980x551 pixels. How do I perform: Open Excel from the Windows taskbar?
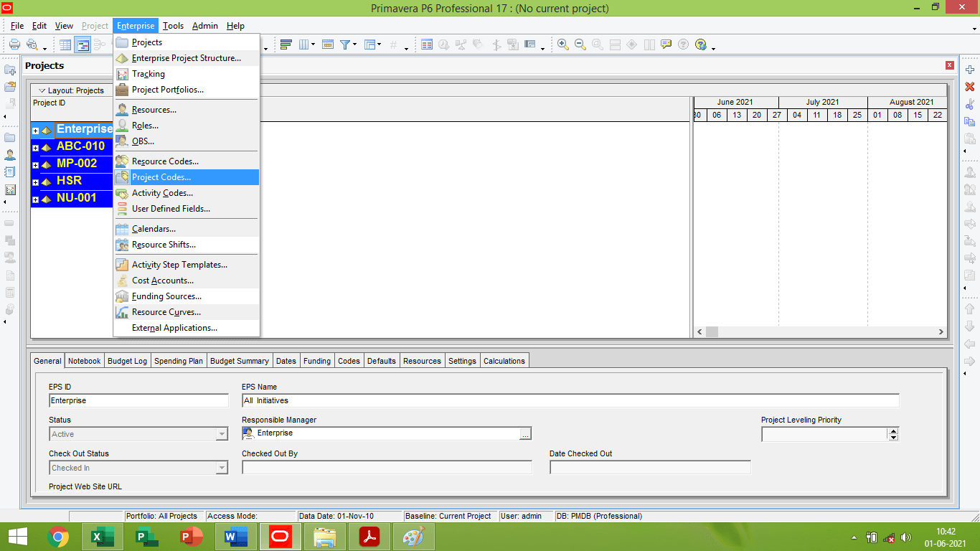click(x=103, y=537)
